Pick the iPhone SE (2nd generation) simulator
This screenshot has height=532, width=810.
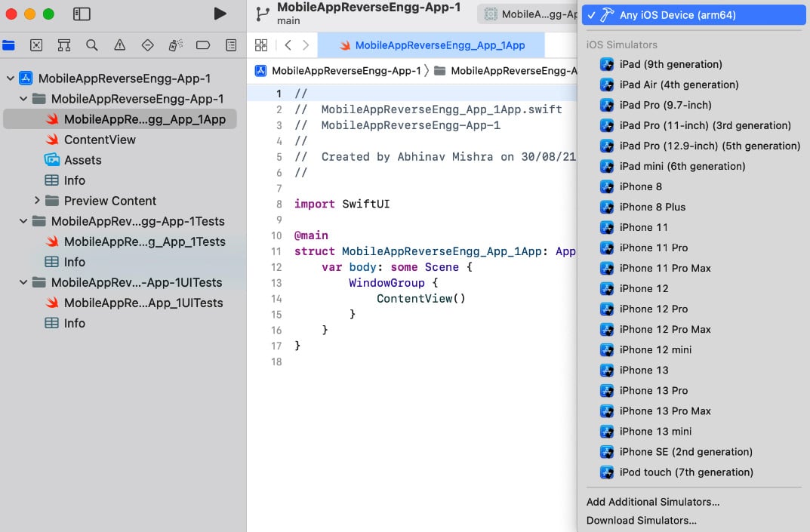(x=694, y=452)
